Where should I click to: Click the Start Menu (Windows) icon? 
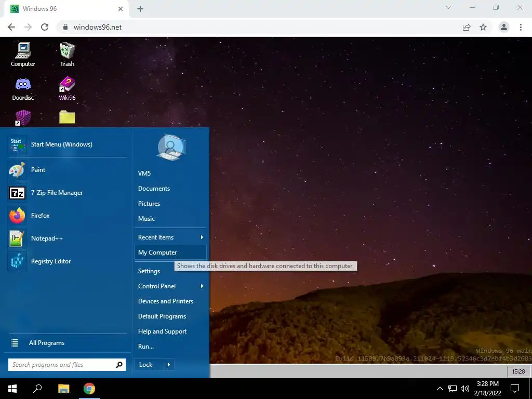[17, 144]
